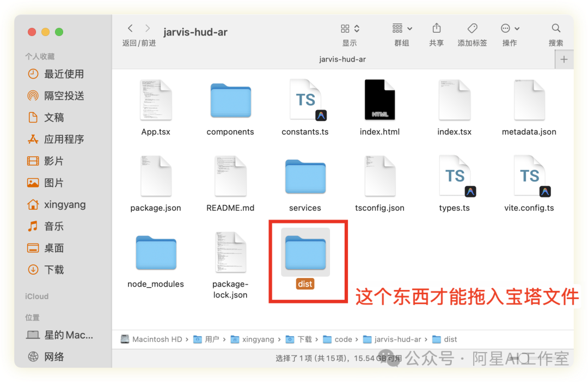Open the actions ellipsis menu
The height and width of the screenshot is (382, 588).
(x=510, y=28)
